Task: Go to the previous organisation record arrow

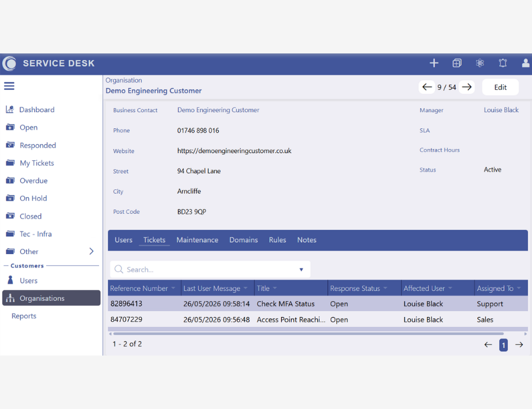Action: tap(427, 87)
